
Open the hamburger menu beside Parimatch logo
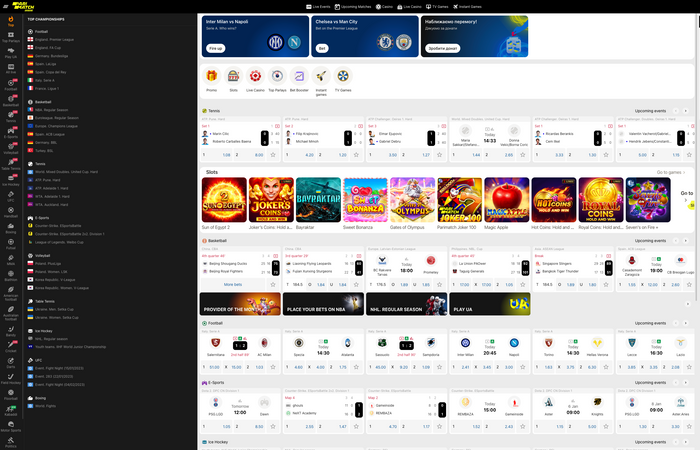coord(5,7)
